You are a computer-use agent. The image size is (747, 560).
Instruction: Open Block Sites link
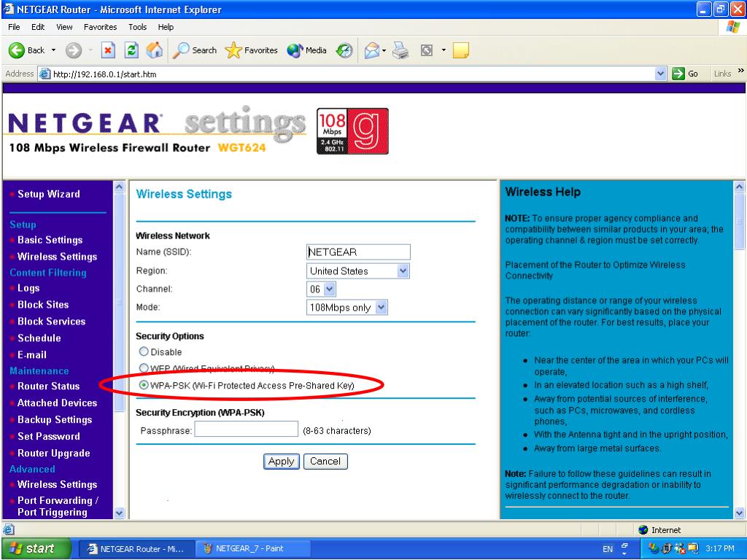tap(43, 305)
